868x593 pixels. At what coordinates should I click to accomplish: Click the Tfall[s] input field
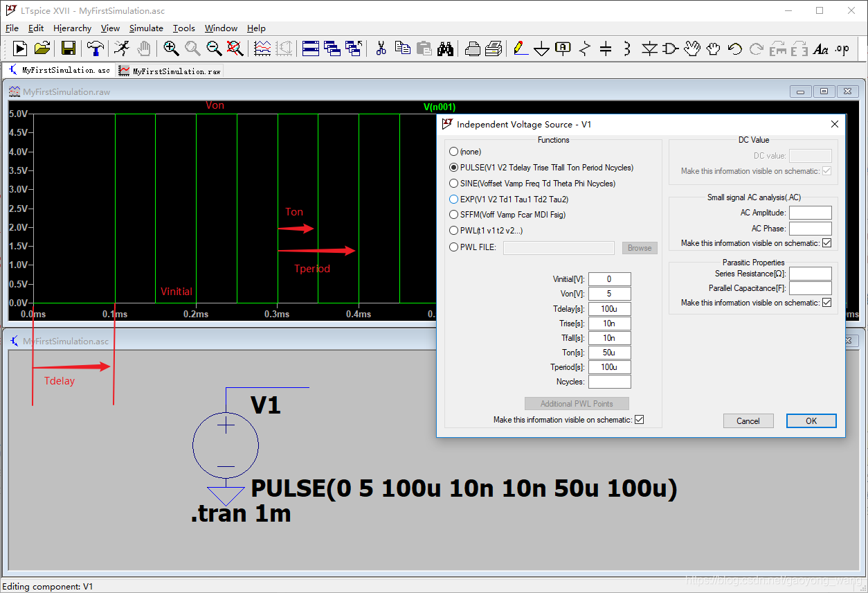coord(609,338)
